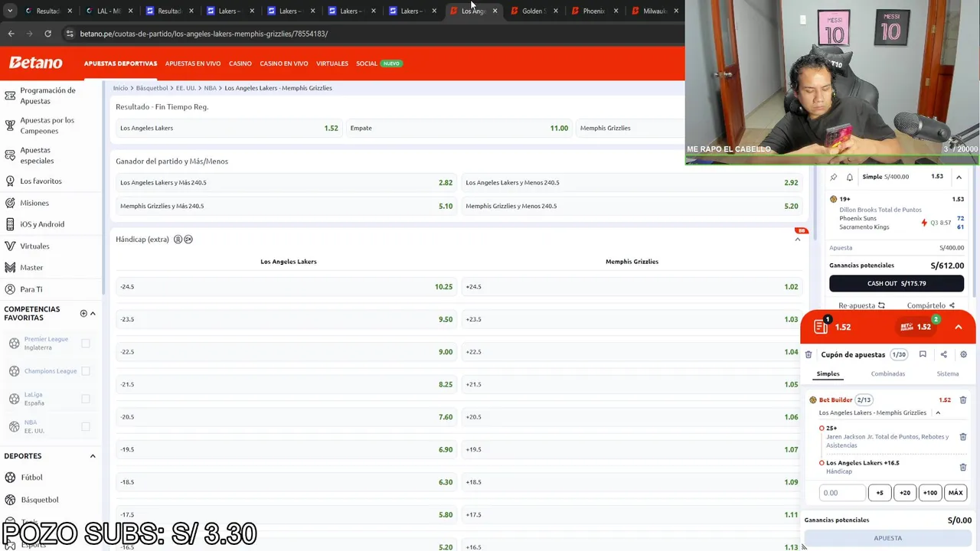This screenshot has width=980, height=551.
Task: Click Para Ti person icon
Action: click(x=10, y=289)
